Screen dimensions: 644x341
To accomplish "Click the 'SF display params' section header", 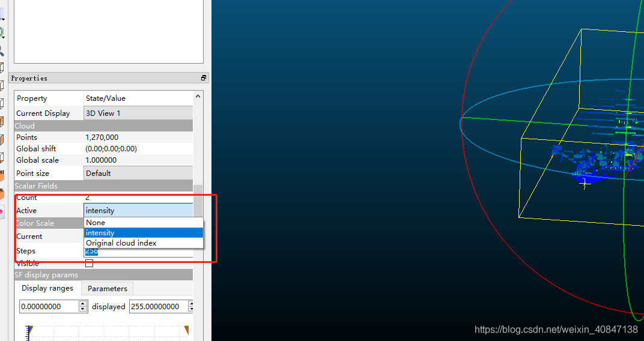I will coord(103,275).
